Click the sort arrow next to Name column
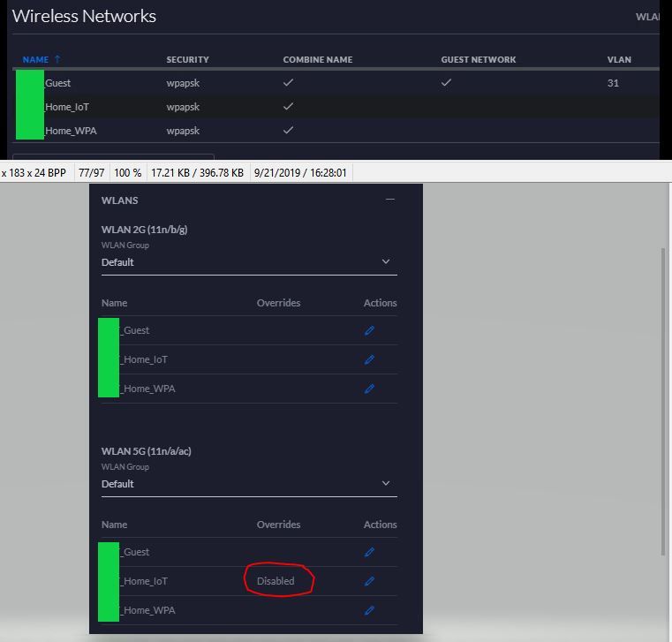The height and width of the screenshot is (642, 672). [57, 59]
